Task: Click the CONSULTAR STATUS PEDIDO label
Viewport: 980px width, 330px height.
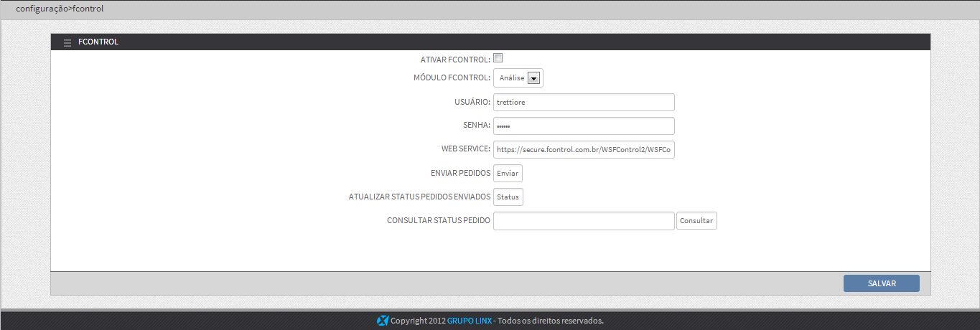Action: 439,220
